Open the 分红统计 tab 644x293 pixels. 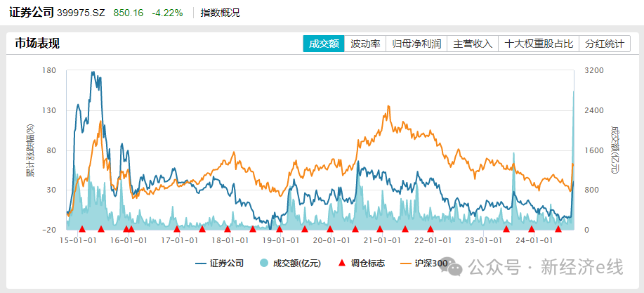pos(604,44)
